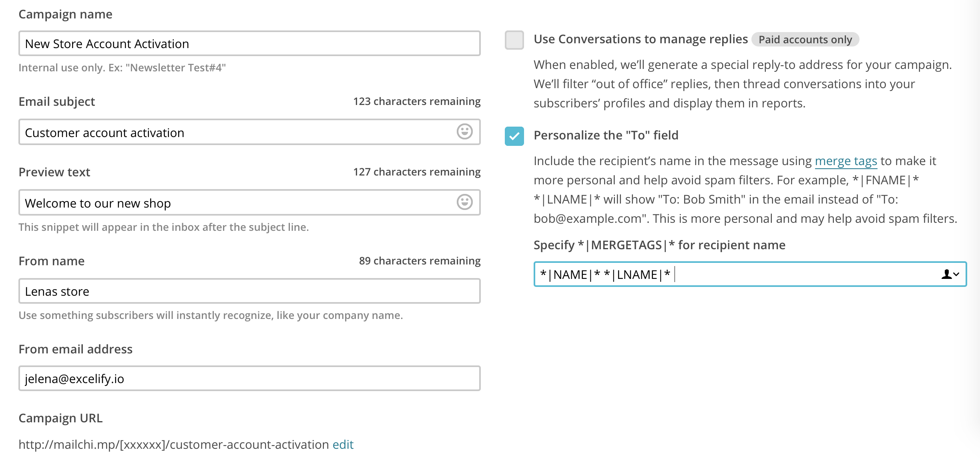
Task: Focus the Email subject text box
Action: click(x=236, y=132)
